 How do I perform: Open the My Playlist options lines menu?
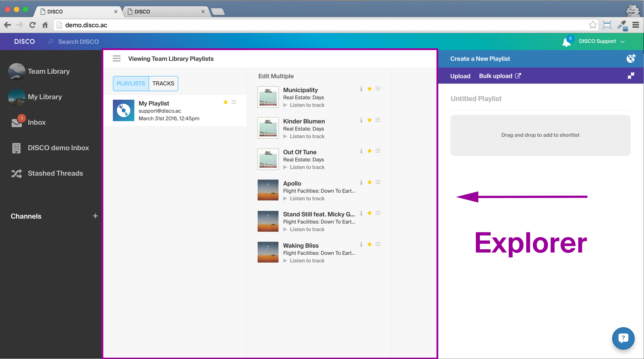(x=234, y=102)
